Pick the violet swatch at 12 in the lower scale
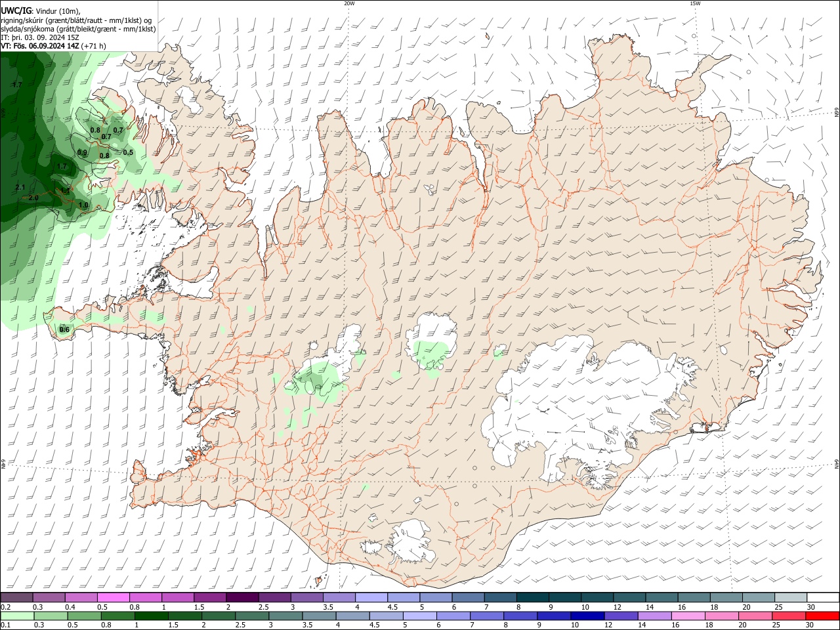Viewport: 840px width, 630px height. pos(621,616)
